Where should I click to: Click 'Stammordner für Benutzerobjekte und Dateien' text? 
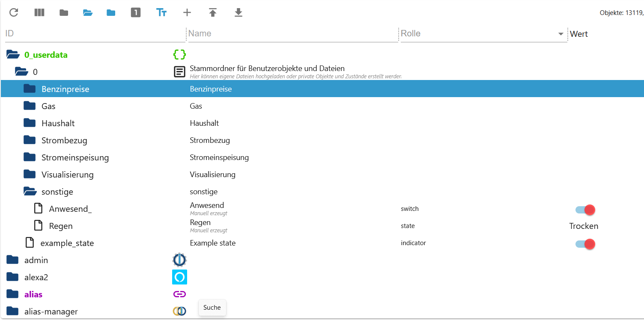(x=267, y=68)
